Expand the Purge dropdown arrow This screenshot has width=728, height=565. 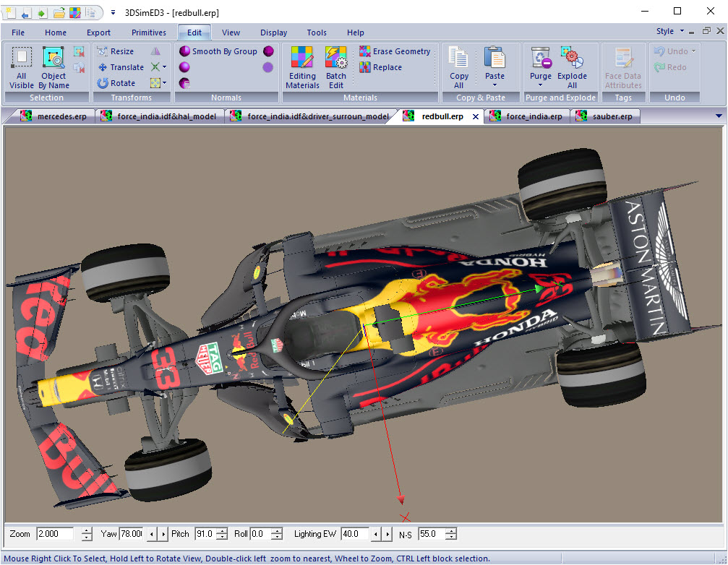pyautogui.click(x=541, y=85)
